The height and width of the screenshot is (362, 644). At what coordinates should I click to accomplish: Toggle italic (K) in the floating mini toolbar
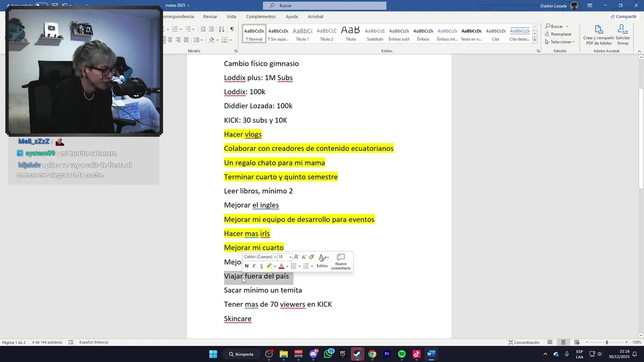(x=254, y=266)
